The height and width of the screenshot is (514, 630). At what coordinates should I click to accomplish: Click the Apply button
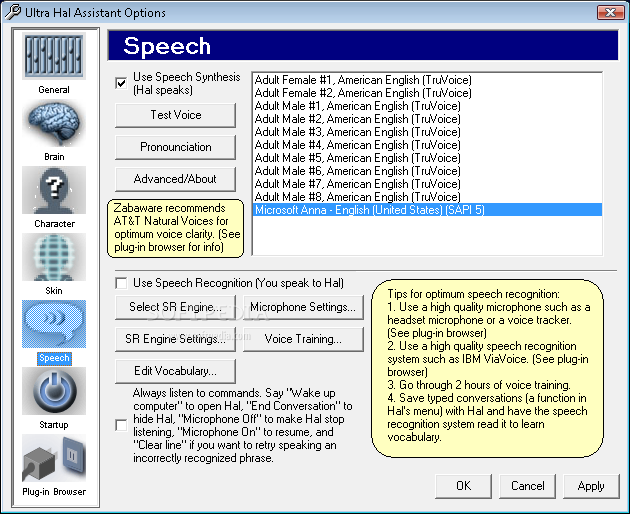coord(591,486)
